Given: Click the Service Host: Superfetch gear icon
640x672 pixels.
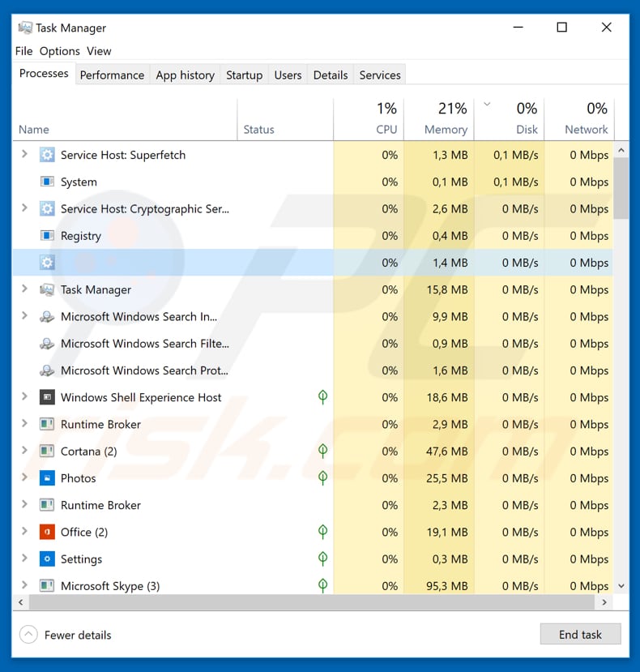Looking at the screenshot, I should [47, 155].
